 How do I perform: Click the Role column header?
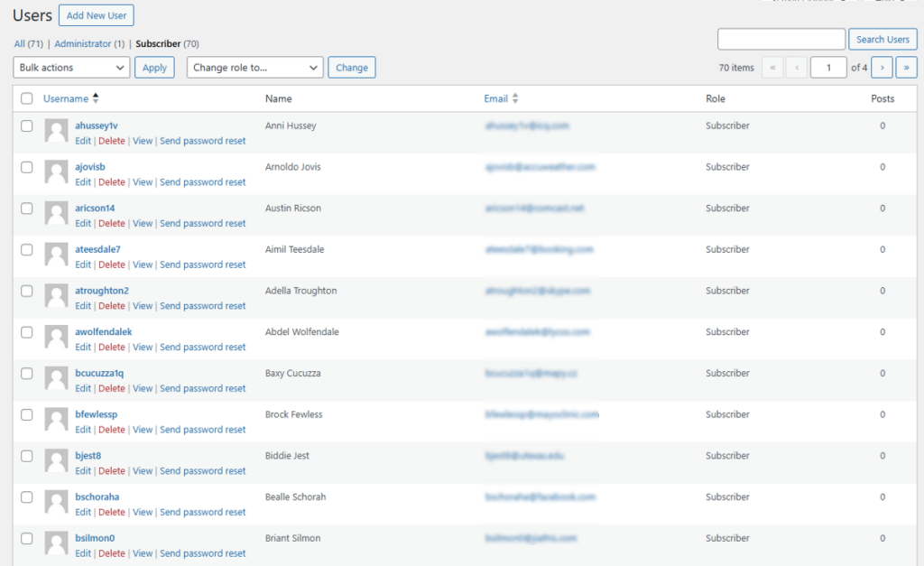[716, 98]
